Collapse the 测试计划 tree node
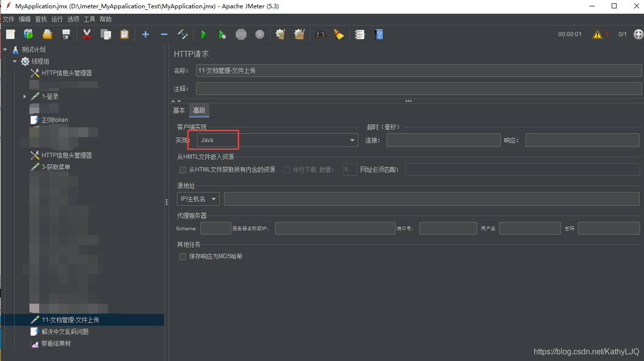Viewport: 644px width, 361px height. pos(5,49)
